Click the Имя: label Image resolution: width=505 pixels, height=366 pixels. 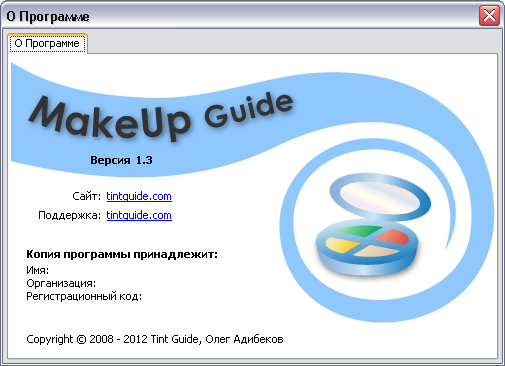(38, 270)
